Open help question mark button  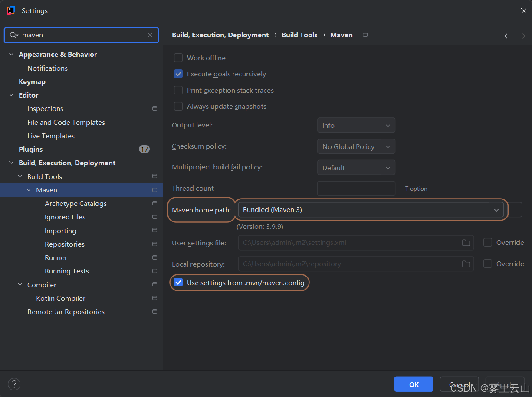(14, 384)
